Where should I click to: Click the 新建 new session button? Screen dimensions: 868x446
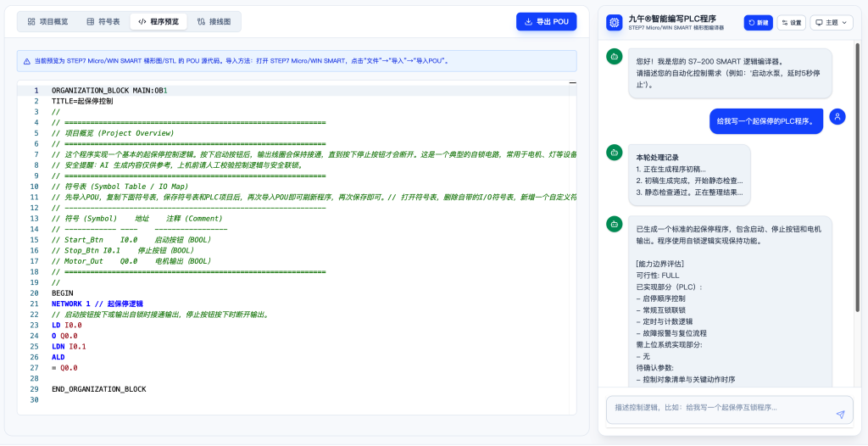(758, 23)
